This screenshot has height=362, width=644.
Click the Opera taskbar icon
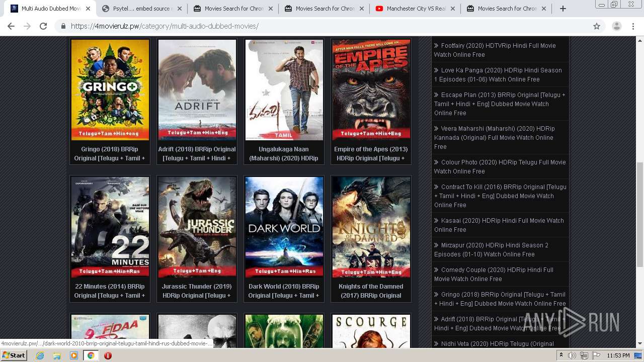[x=108, y=355]
